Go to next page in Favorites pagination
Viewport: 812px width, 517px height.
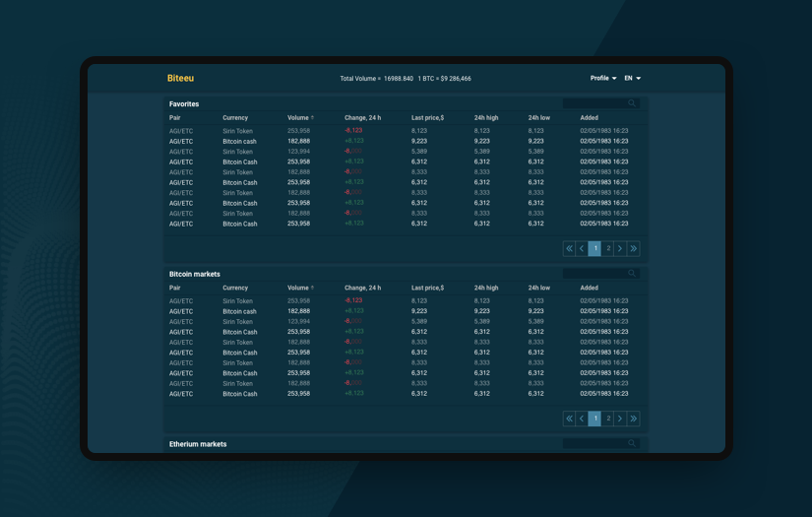point(620,249)
